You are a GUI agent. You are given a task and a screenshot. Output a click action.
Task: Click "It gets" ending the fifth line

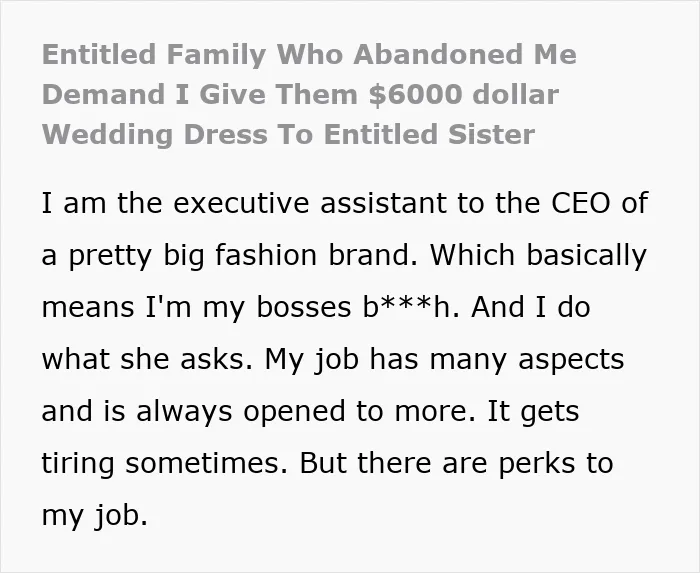coord(533,412)
